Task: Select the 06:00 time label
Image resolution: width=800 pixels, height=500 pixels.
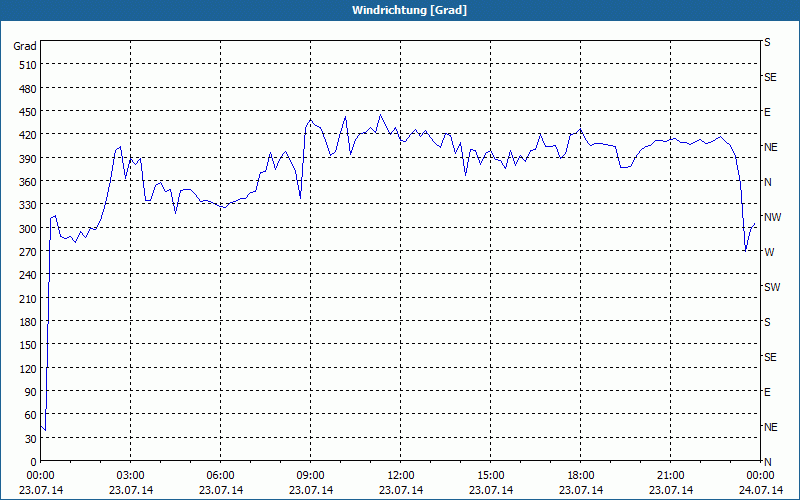Action: click(x=220, y=476)
